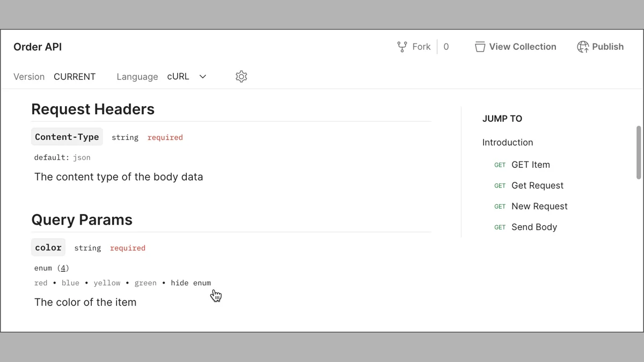Click 'required' next to color

point(128,248)
